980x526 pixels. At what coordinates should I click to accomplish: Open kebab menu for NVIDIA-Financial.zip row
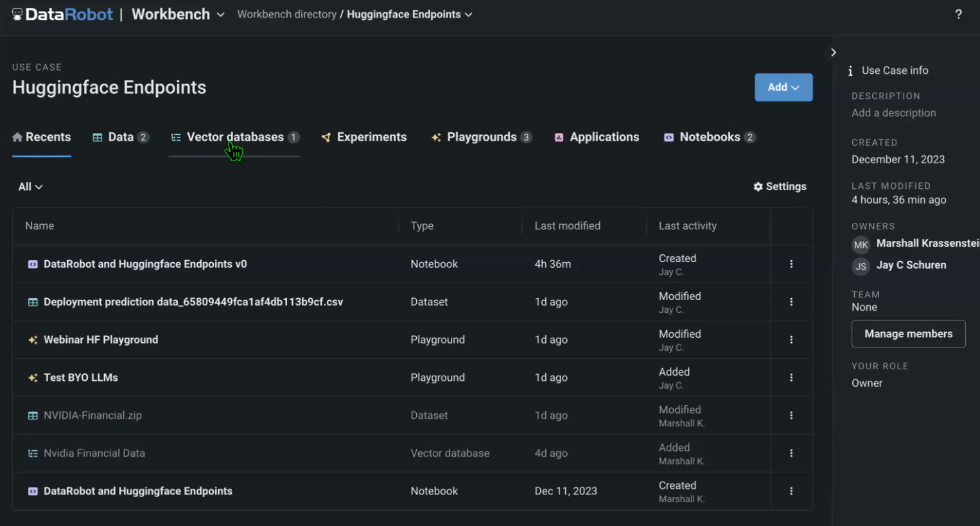[x=791, y=416]
